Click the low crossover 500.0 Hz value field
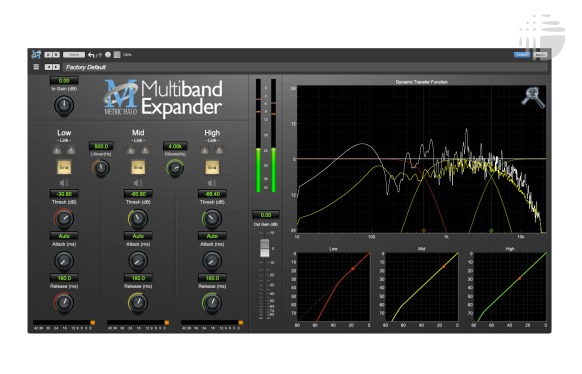 click(101, 146)
